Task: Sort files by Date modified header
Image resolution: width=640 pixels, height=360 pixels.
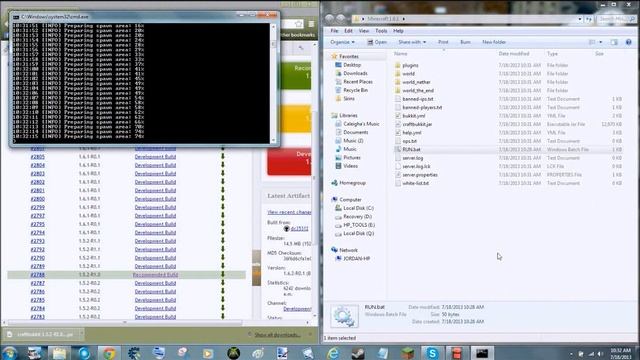Action: (514, 54)
